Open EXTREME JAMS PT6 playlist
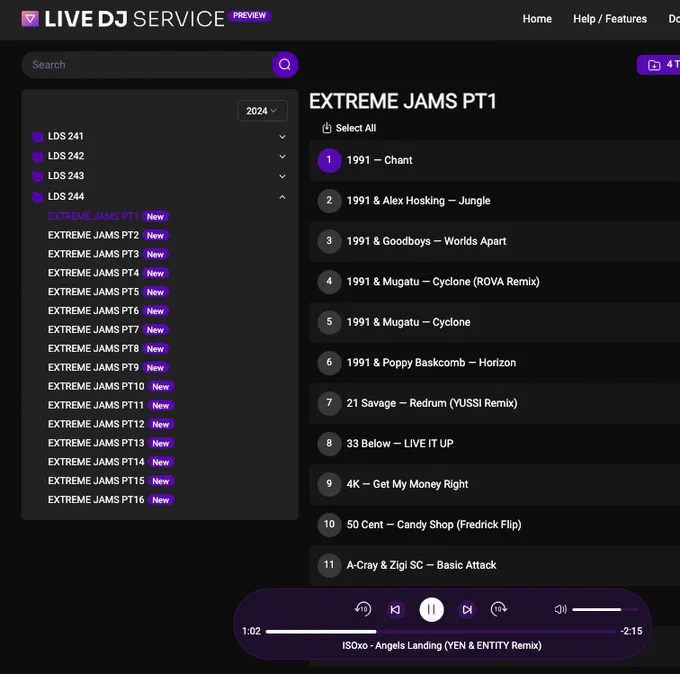Viewport: 680px width, 674px height. tap(93, 311)
